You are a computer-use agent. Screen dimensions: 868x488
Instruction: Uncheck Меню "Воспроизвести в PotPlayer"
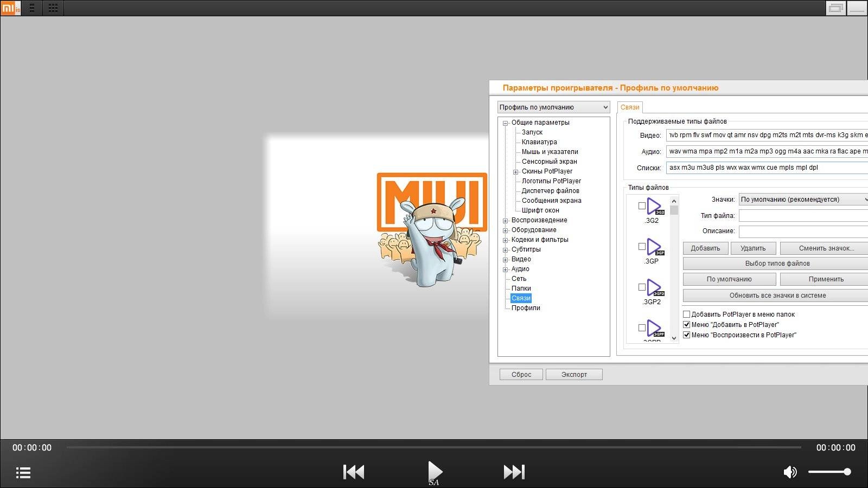coord(686,335)
